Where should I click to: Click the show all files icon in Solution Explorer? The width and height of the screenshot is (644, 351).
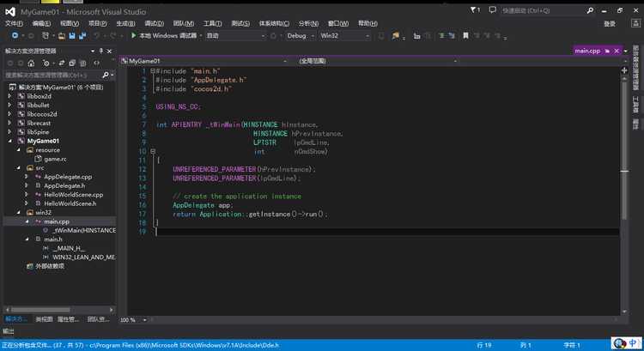tap(83, 63)
